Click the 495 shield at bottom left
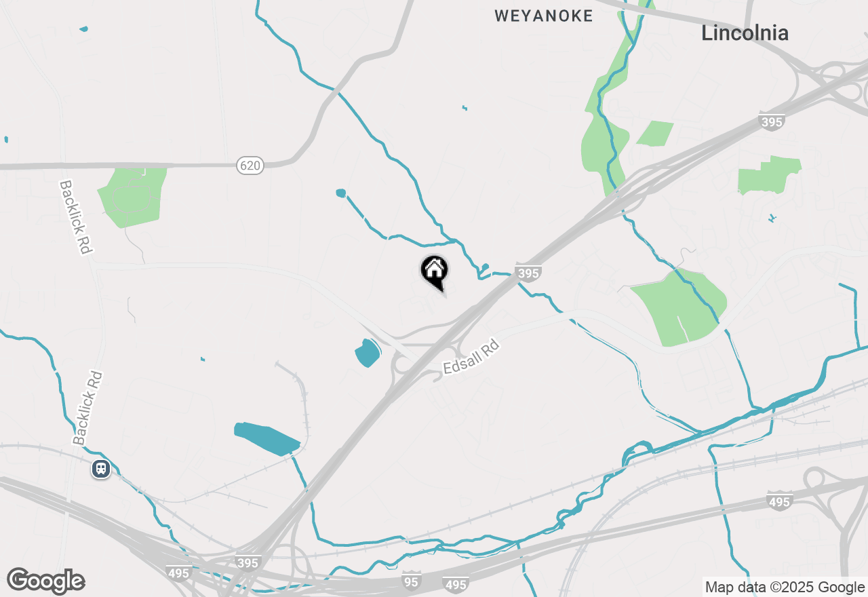The image size is (868, 597). (x=178, y=572)
